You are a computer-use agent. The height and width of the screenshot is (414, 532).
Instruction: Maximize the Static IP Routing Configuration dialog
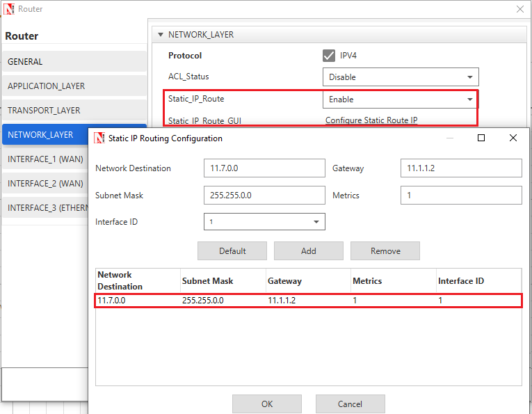(x=481, y=138)
